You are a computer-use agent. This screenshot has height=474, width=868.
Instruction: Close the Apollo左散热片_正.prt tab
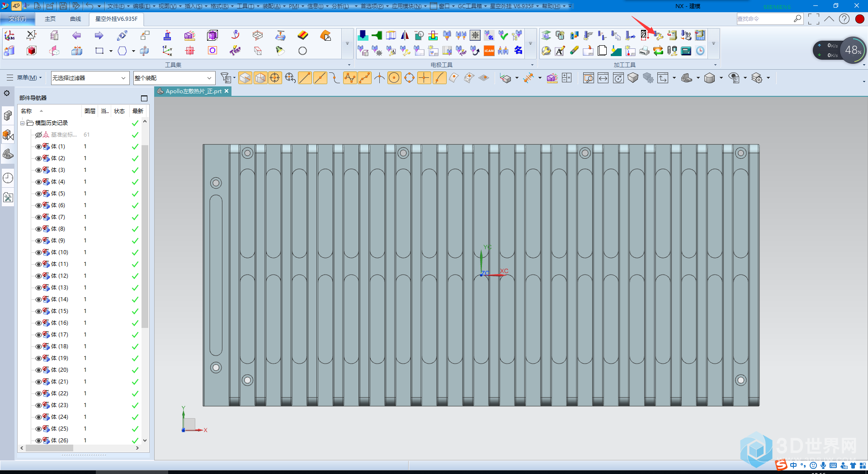point(227,91)
